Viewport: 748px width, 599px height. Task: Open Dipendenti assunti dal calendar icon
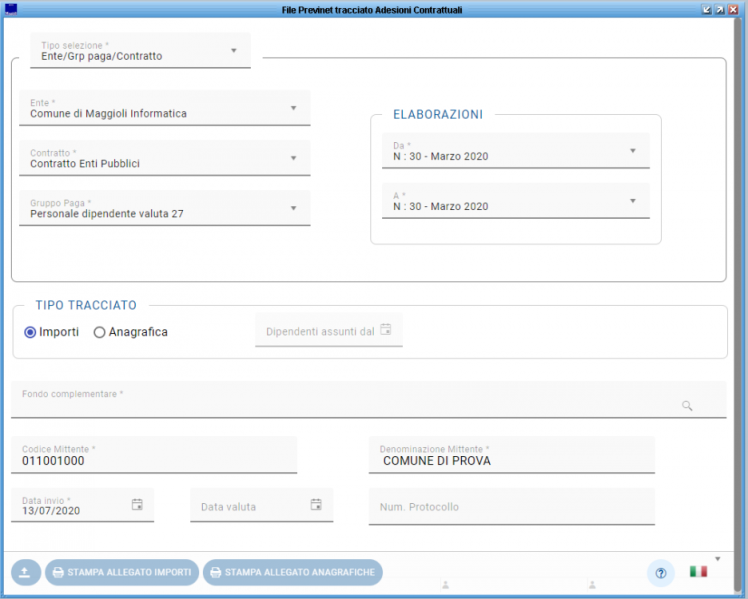tap(385, 329)
